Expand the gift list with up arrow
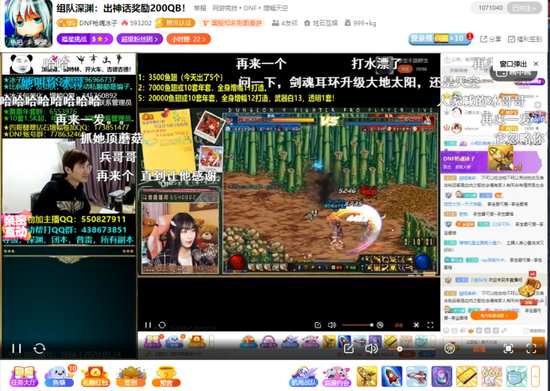 (535, 376)
